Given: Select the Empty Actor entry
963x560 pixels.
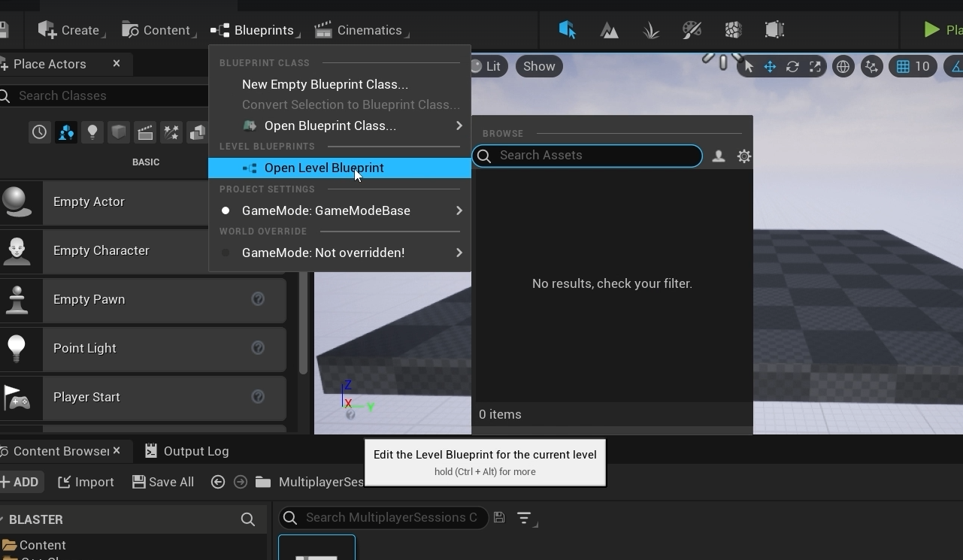Looking at the screenshot, I should 143,201.
